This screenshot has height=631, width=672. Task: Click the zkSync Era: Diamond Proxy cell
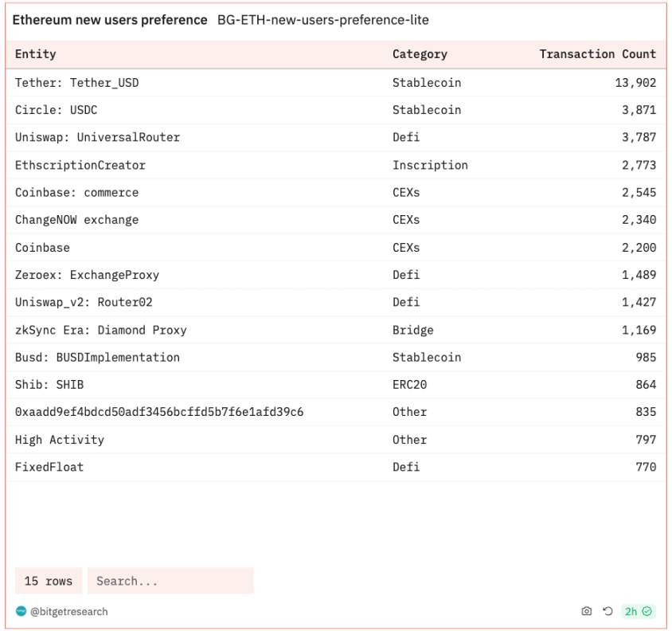[100, 330]
